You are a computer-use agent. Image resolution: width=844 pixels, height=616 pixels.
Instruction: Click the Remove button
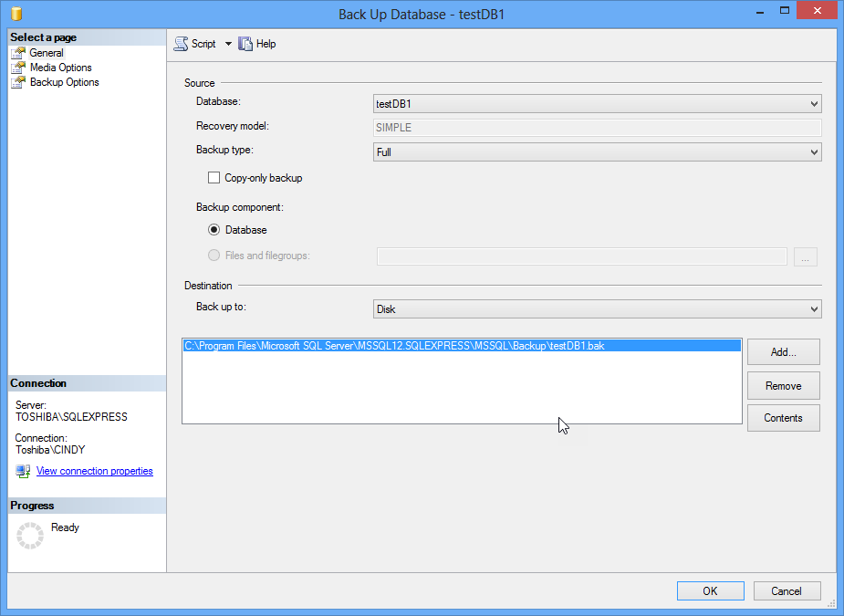pyautogui.click(x=783, y=385)
